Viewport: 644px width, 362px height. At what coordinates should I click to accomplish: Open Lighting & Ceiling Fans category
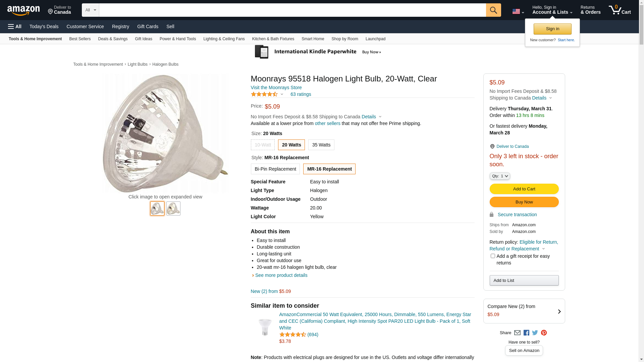(x=224, y=39)
